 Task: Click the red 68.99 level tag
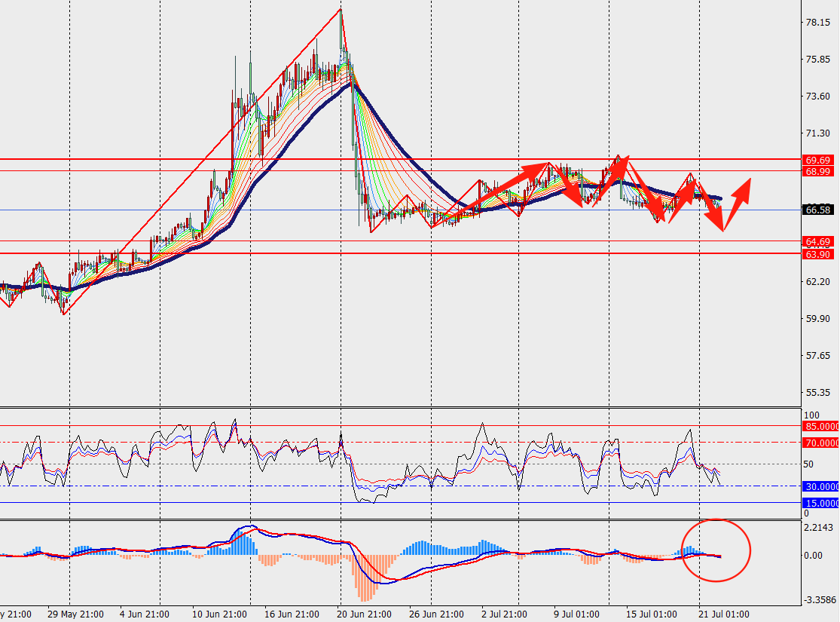coord(818,172)
